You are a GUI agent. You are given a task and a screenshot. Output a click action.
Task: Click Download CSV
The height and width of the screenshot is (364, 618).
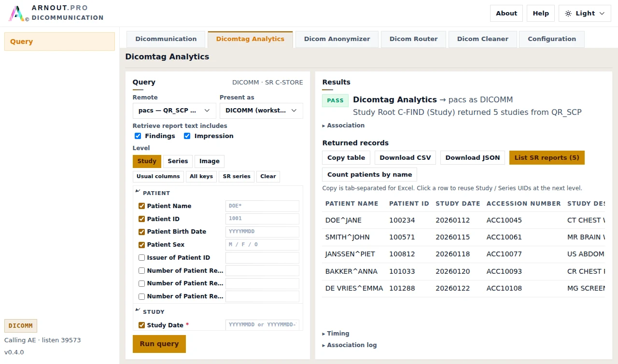click(405, 158)
